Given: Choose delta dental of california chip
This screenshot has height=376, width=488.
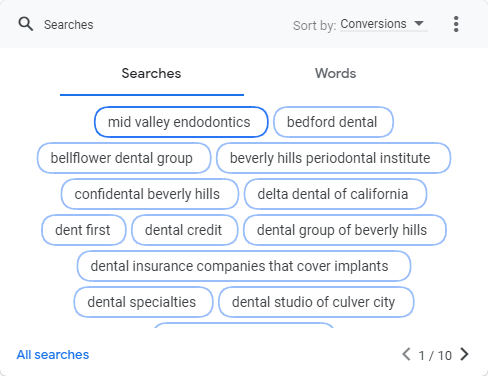Looking at the screenshot, I should click(x=335, y=194).
